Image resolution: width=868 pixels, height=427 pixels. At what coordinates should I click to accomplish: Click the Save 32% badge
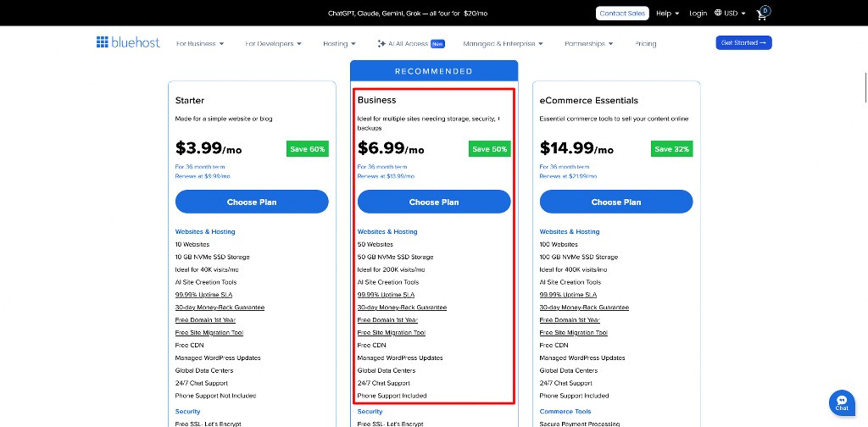[671, 149]
